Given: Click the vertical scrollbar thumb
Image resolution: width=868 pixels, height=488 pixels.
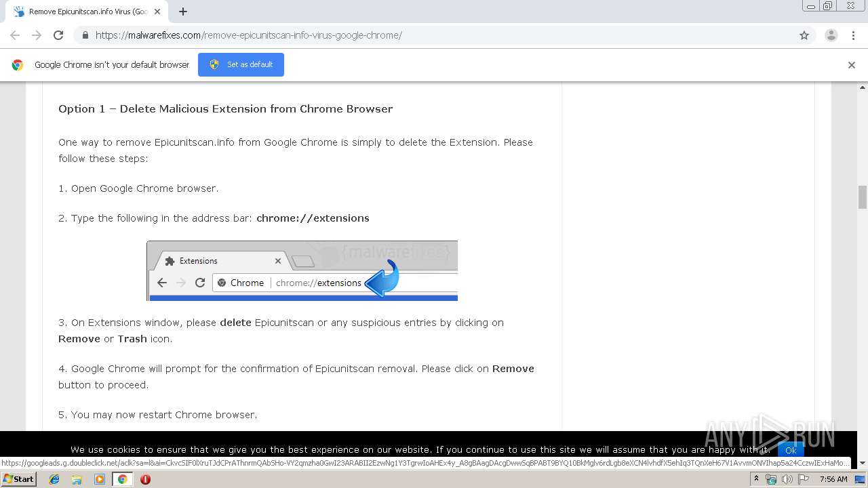Looking at the screenshot, I should coord(863,197).
